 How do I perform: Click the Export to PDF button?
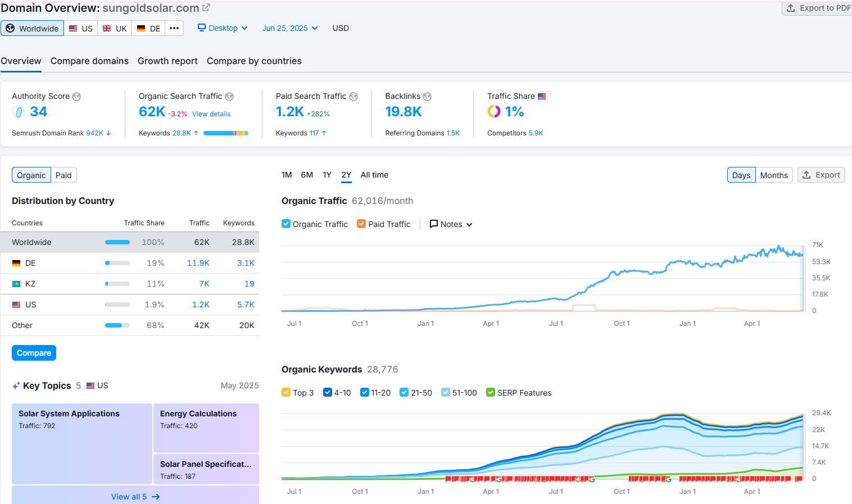818,8
